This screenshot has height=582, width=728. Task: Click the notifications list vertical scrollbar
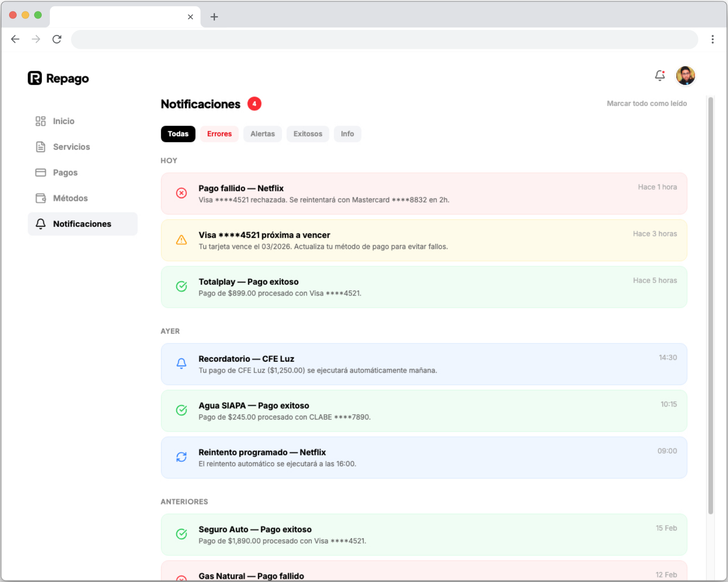click(711, 305)
